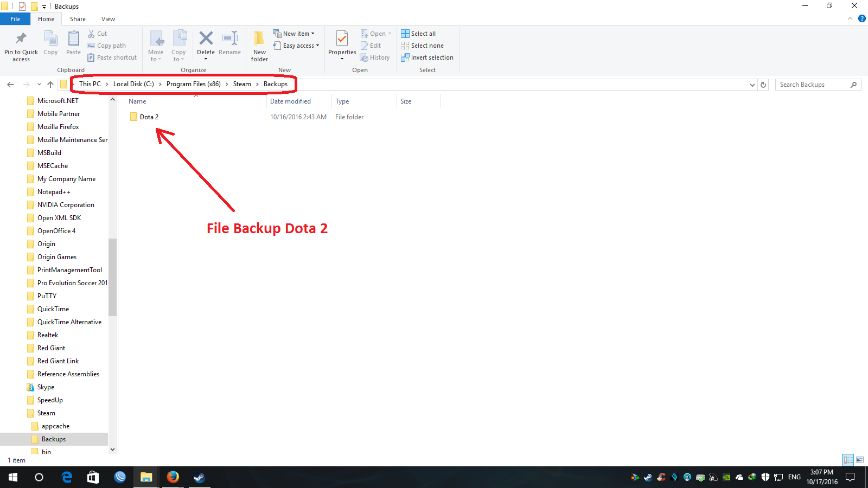Viewport: 868px width, 488px height.
Task: Open the Delete dropdown arrow
Action: tap(206, 59)
